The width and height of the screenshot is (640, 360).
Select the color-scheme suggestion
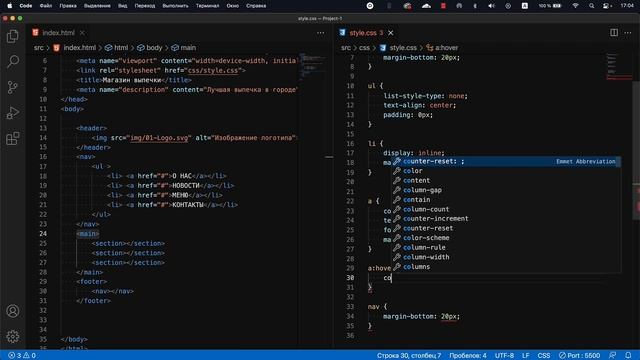coord(506,238)
